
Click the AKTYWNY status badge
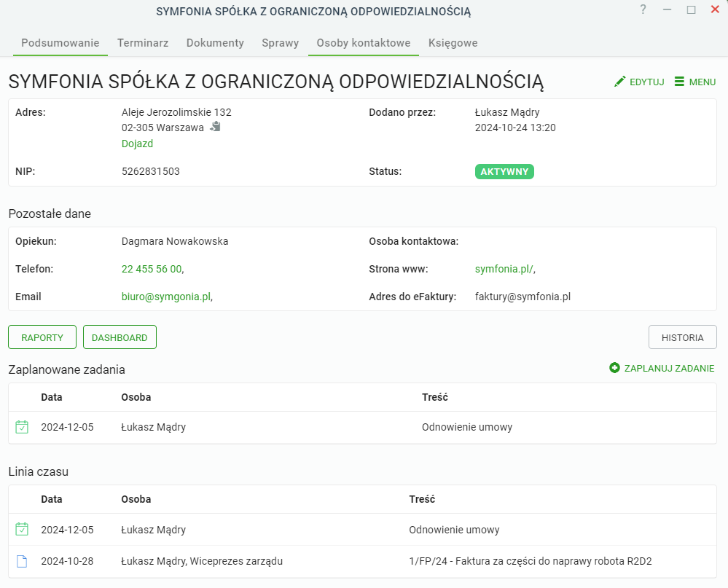[505, 172]
